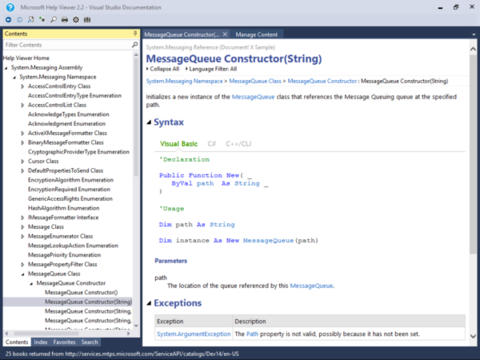
Task: Open Viewer Options gear icon
Action: point(76,20)
